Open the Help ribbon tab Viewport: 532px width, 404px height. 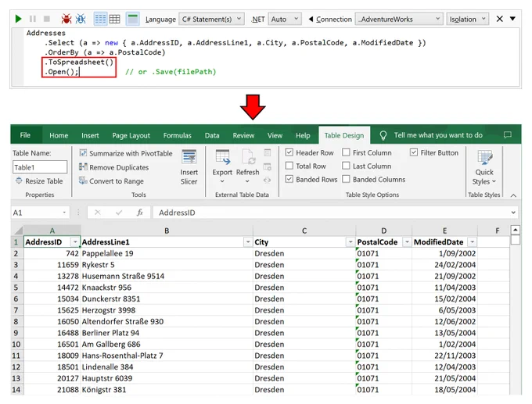coord(303,135)
